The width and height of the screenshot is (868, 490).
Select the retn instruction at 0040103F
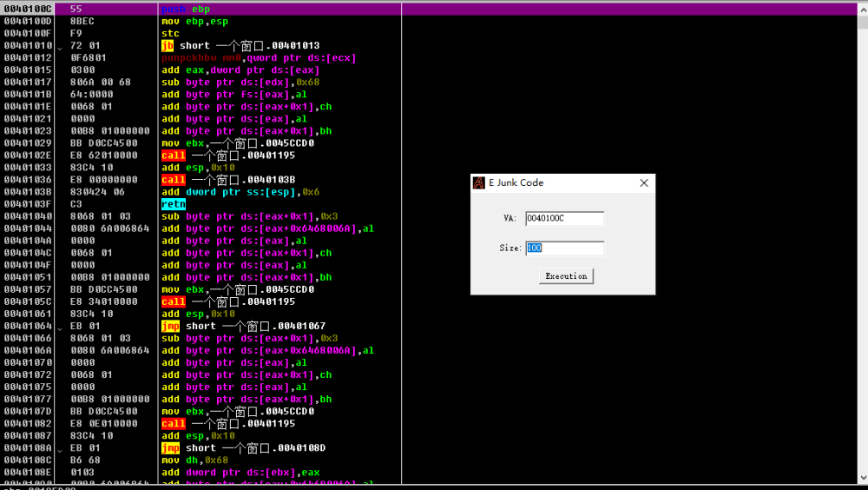[174, 204]
